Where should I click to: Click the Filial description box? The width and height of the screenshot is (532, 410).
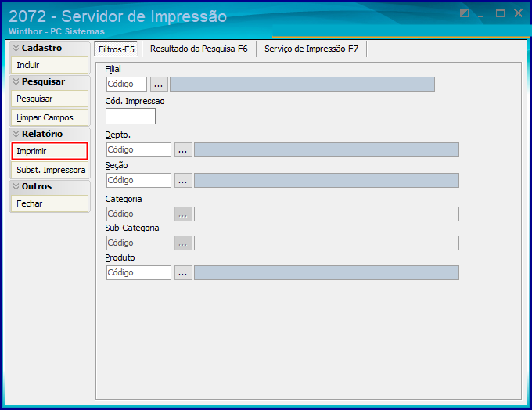coord(302,84)
